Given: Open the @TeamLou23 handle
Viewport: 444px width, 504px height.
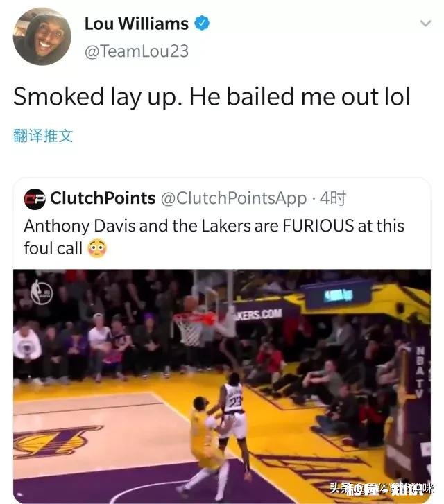Looking at the screenshot, I should [x=136, y=51].
